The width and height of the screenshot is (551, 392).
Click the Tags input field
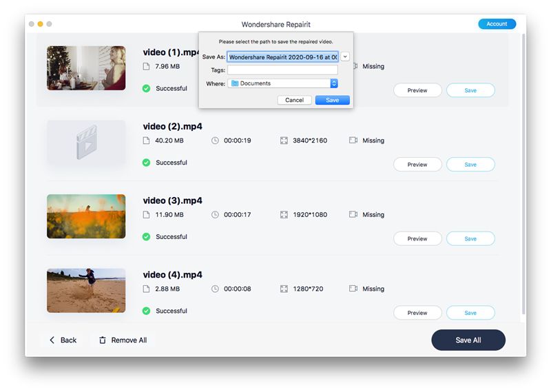point(282,70)
